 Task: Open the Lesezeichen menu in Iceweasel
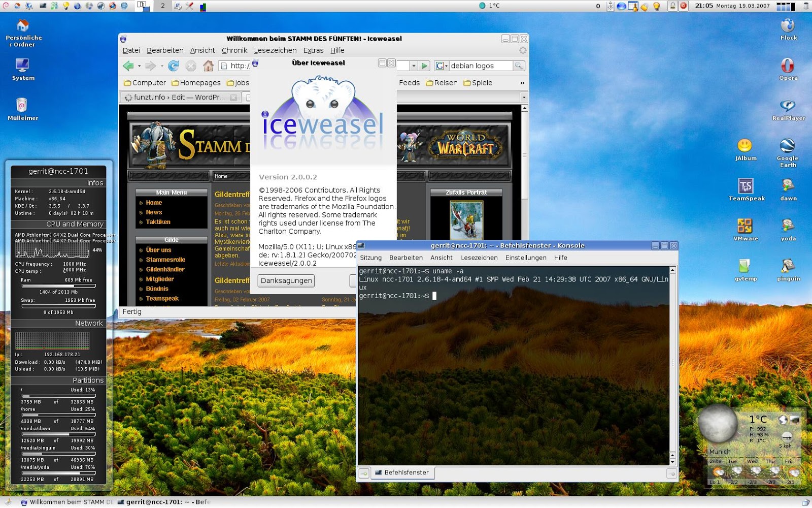(275, 50)
